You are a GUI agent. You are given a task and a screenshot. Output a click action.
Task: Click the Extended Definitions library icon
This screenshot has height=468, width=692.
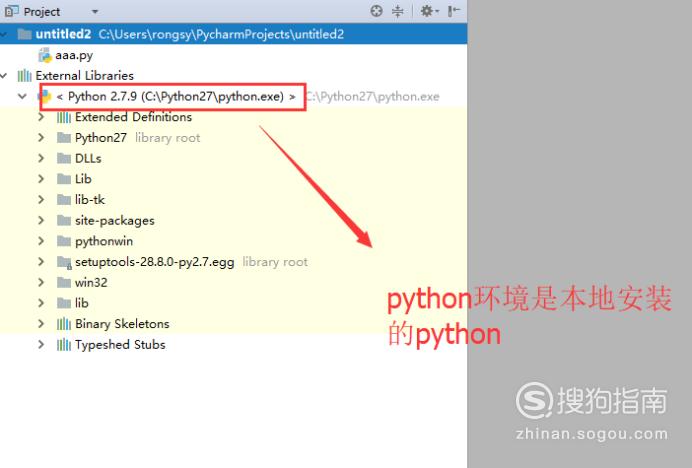tap(64, 117)
